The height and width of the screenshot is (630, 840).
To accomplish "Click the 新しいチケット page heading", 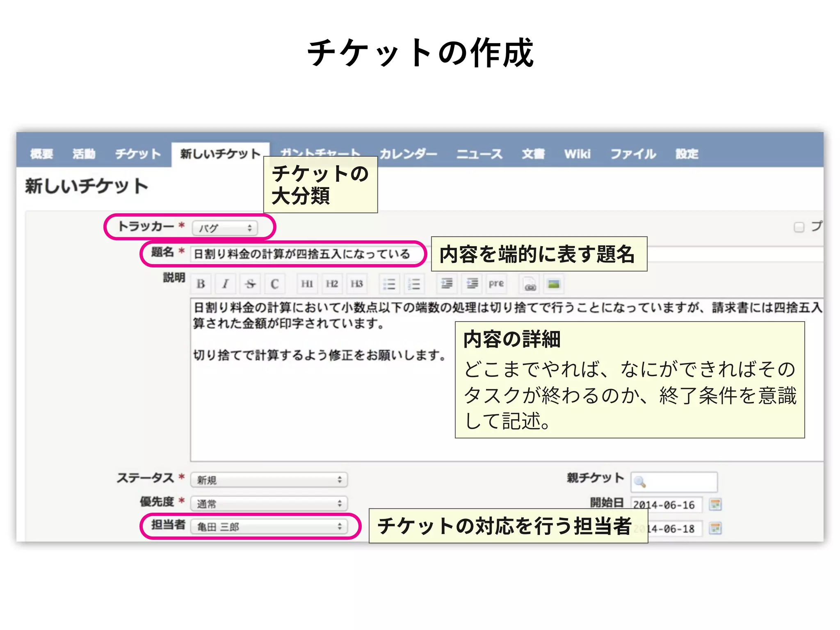I will [x=87, y=186].
